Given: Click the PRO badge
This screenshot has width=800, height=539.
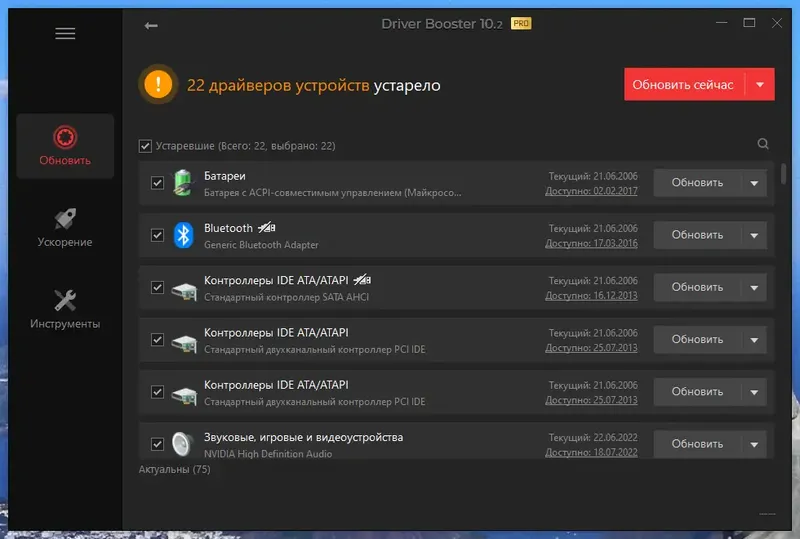Looking at the screenshot, I should (x=521, y=23).
